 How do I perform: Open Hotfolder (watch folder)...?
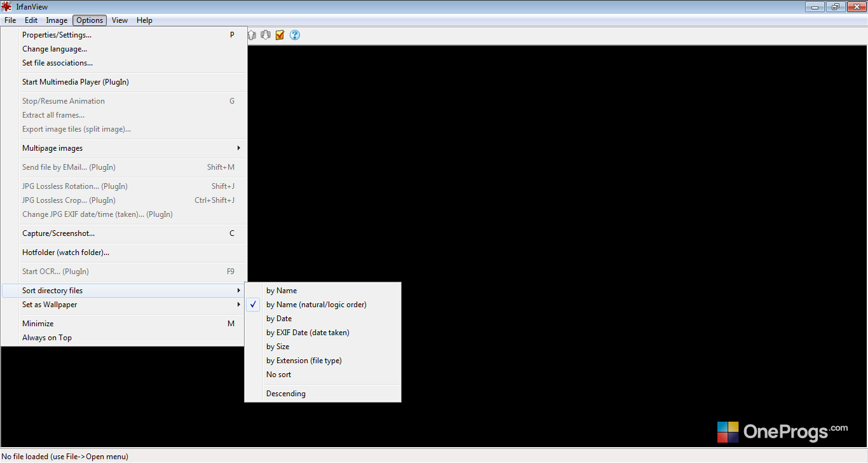[124, 252]
